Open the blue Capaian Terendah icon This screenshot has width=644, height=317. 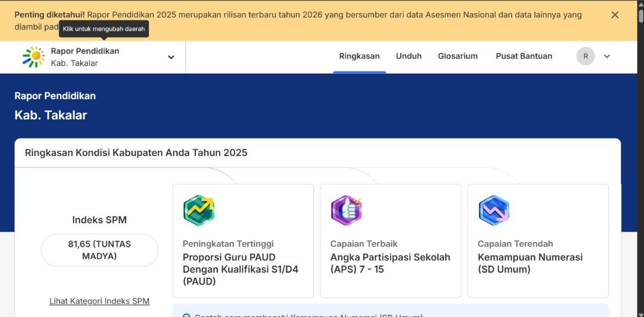click(494, 210)
